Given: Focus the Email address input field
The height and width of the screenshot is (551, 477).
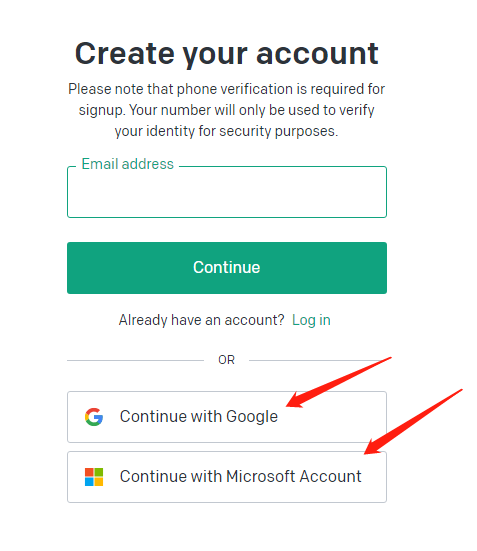Looking at the screenshot, I should (227, 192).
